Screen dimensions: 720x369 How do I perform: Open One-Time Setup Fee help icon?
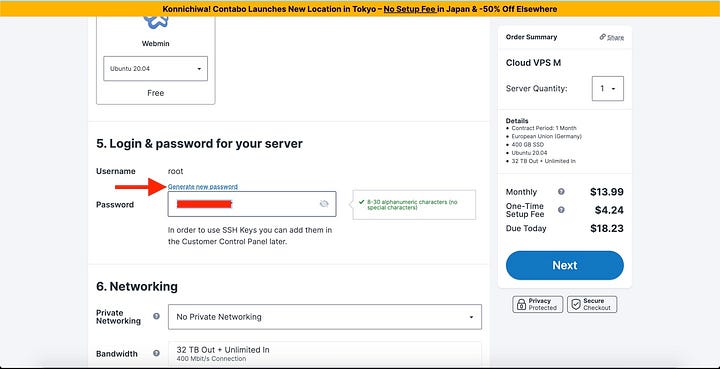pos(561,210)
